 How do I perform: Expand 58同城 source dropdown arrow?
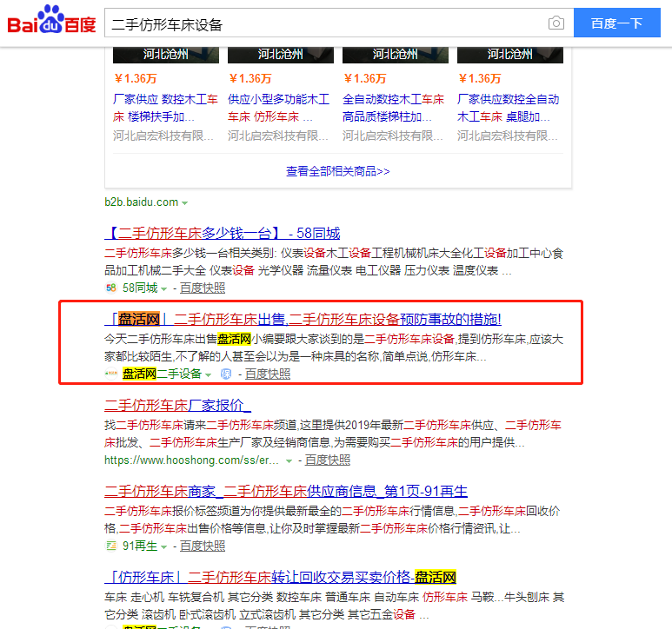point(163,289)
